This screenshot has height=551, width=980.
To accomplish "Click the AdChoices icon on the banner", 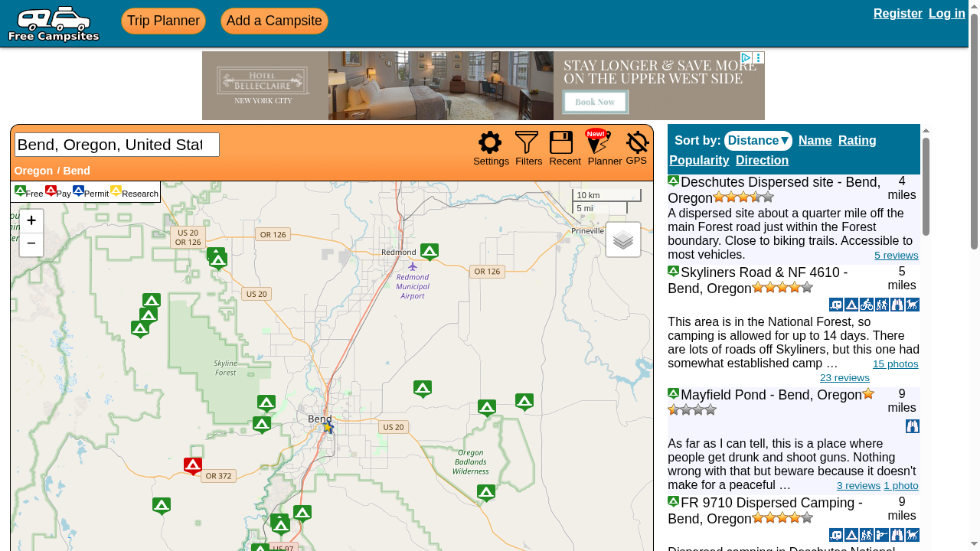I will (x=746, y=58).
